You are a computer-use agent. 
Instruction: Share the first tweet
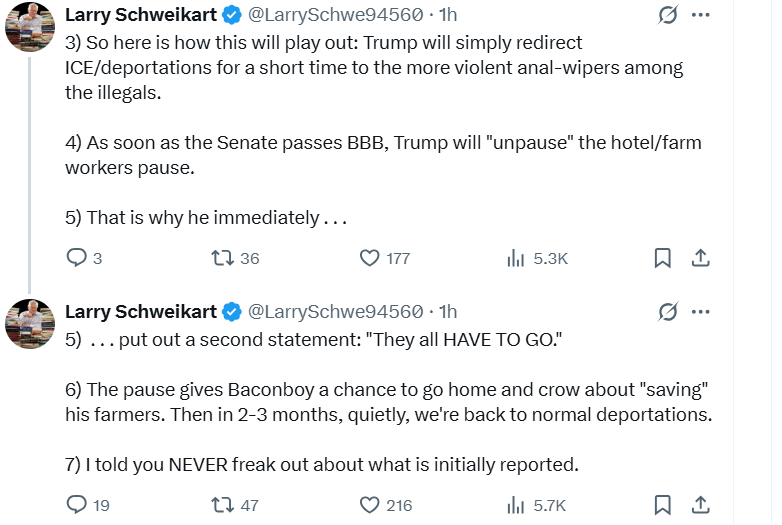[x=701, y=258]
